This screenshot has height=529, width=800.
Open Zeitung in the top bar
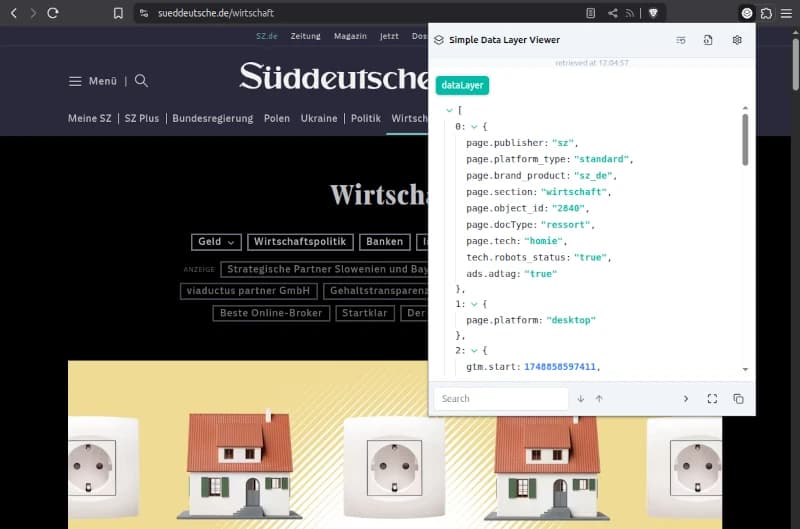(306, 36)
